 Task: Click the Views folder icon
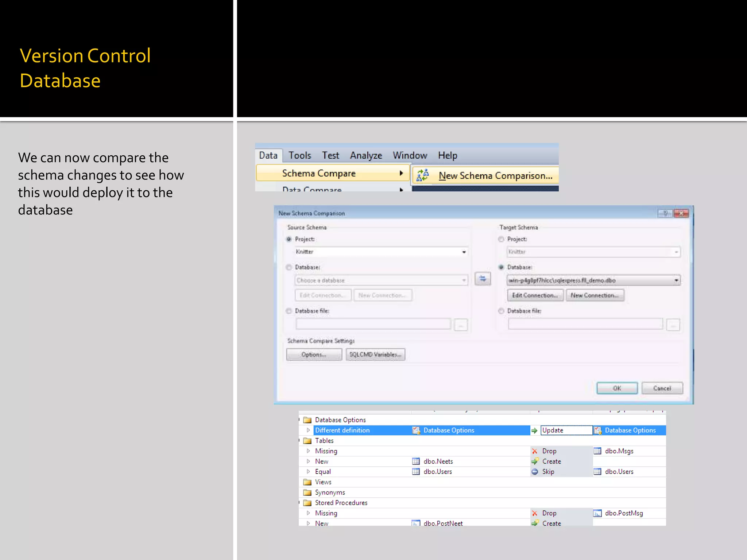click(x=307, y=482)
